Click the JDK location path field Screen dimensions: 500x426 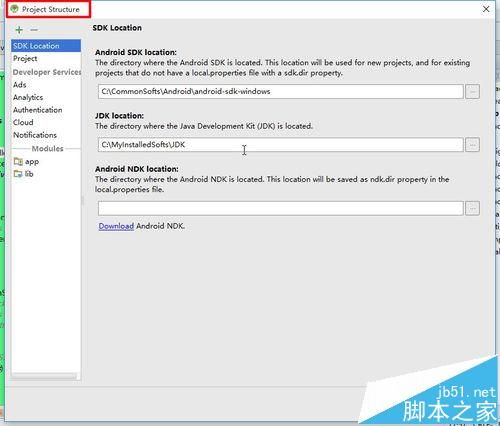(x=281, y=145)
